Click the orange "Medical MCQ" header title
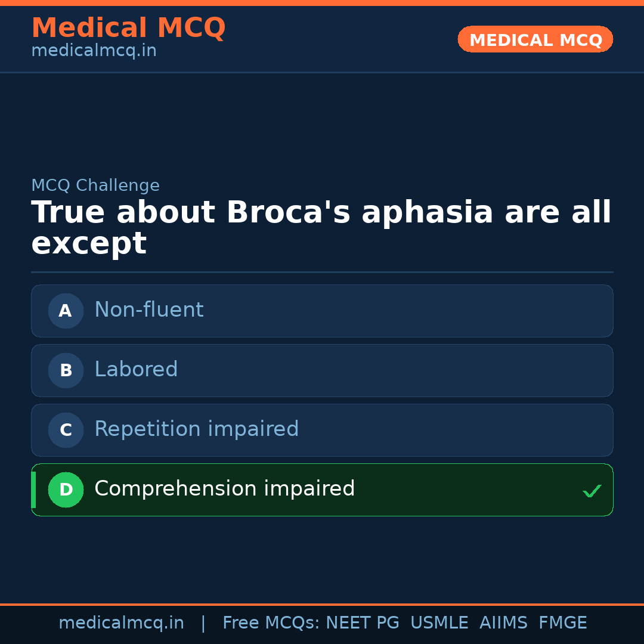644x644 pixels. coord(128,28)
